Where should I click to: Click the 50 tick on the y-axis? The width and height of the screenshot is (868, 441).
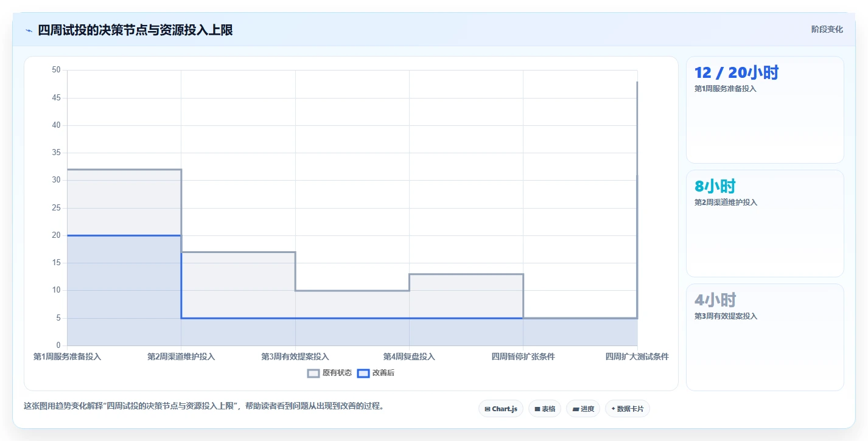(56, 70)
